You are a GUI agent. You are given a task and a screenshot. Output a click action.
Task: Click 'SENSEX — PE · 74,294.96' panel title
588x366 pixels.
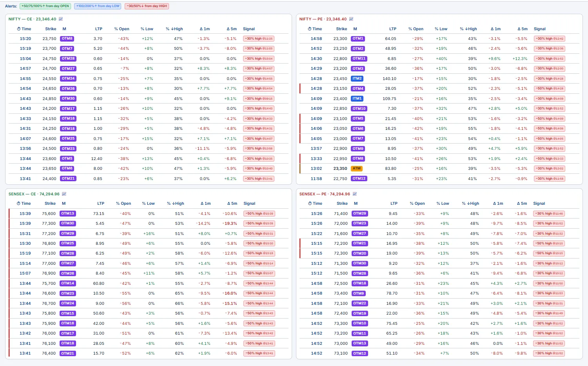pos(325,194)
